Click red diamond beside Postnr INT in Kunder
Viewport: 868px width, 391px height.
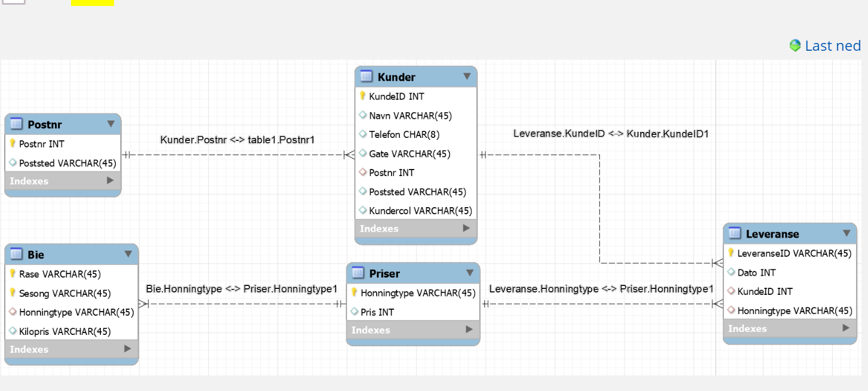click(362, 173)
